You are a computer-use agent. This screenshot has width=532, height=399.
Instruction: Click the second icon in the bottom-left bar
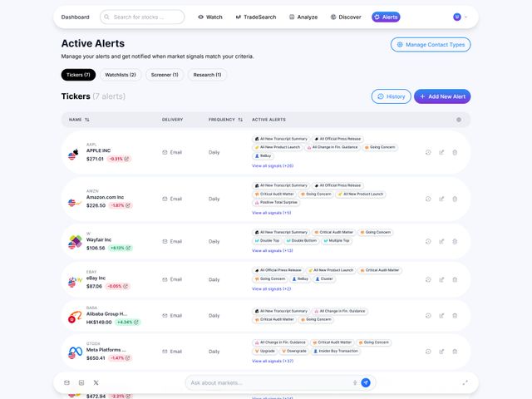(x=81, y=382)
